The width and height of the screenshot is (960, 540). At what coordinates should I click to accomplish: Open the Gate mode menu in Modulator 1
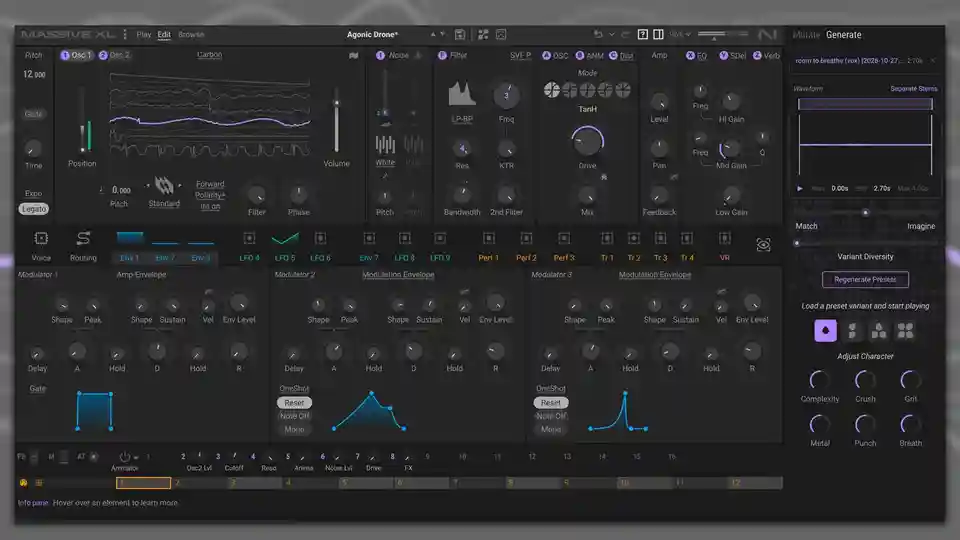coord(37,388)
